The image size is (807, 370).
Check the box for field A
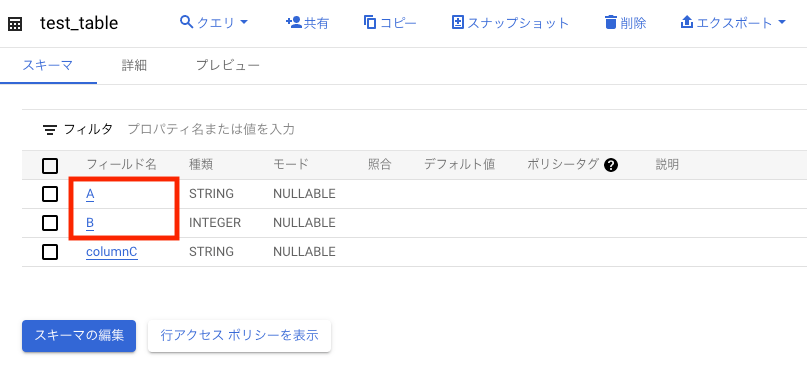coord(50,194)
